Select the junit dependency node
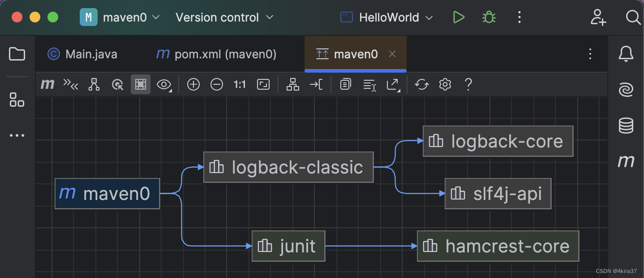 click(288, 246)
